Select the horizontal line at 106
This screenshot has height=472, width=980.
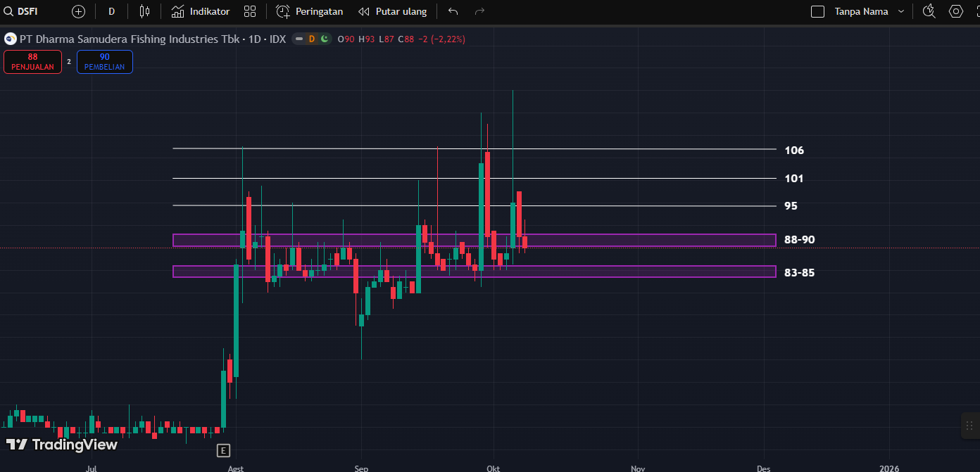474,148
